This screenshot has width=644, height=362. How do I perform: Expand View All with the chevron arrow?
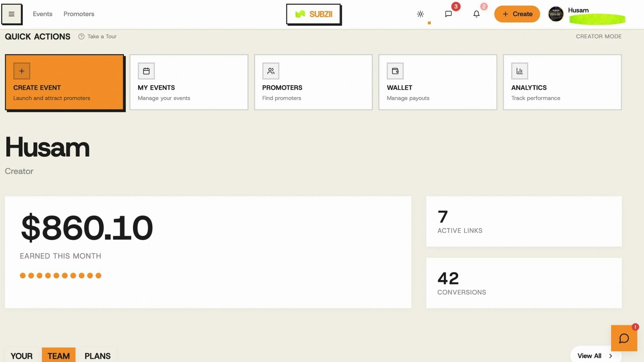point(611,356)
